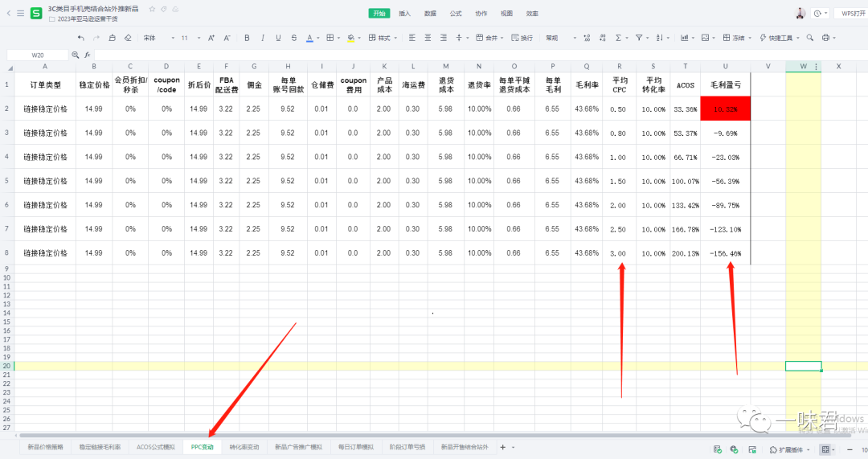Toggle underline formatting
This screenshot has height=459, width=868.
coord(278,38)
